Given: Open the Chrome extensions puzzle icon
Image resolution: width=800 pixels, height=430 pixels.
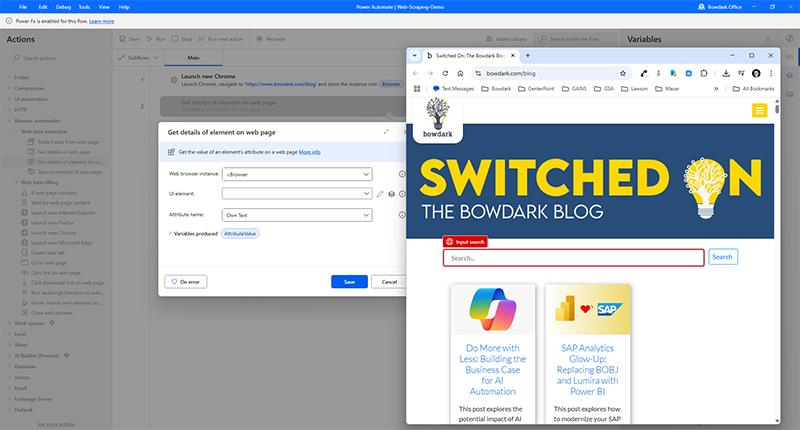Looking at the screenshot, I should pyautogui.click(x=704, y=73).
